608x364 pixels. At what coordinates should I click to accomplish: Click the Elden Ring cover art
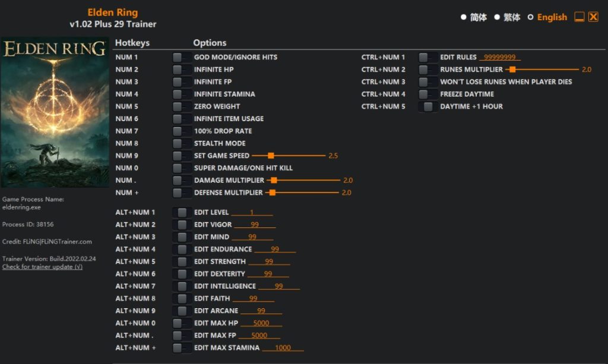55,112
